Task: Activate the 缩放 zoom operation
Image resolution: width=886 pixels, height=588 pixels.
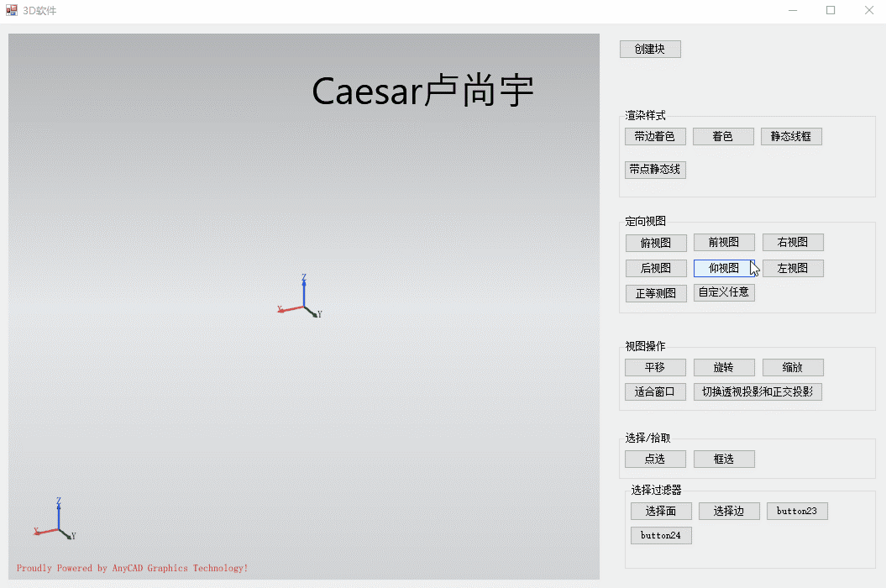Action: [x=793, y=368]
